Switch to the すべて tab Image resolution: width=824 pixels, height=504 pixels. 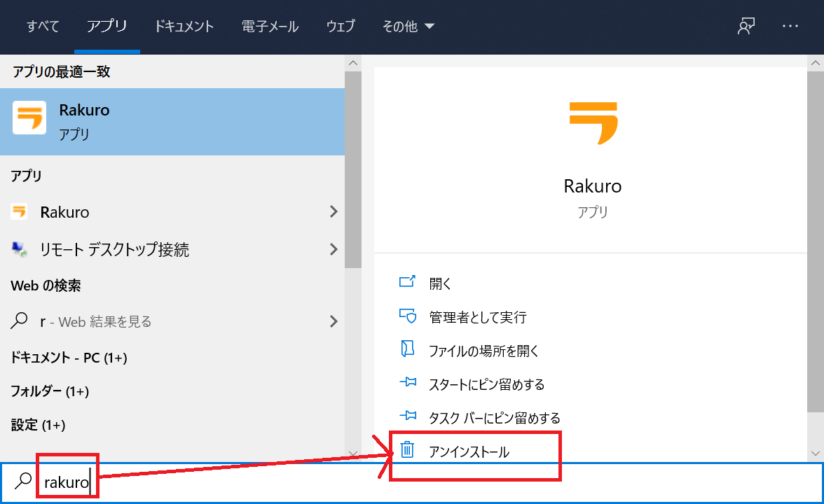tap(43, 27)
